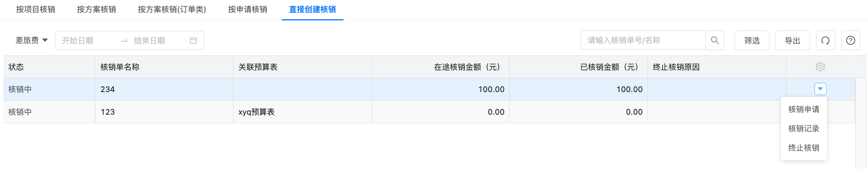Click the 请输入核销单号/名称 search box
This screenshot has width=868, height=169.
pos(643,40)
